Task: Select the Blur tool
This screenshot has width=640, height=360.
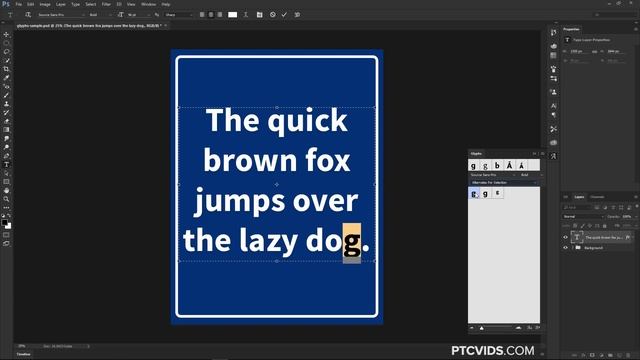Action: pyautogui.click(x=6, y=138)
